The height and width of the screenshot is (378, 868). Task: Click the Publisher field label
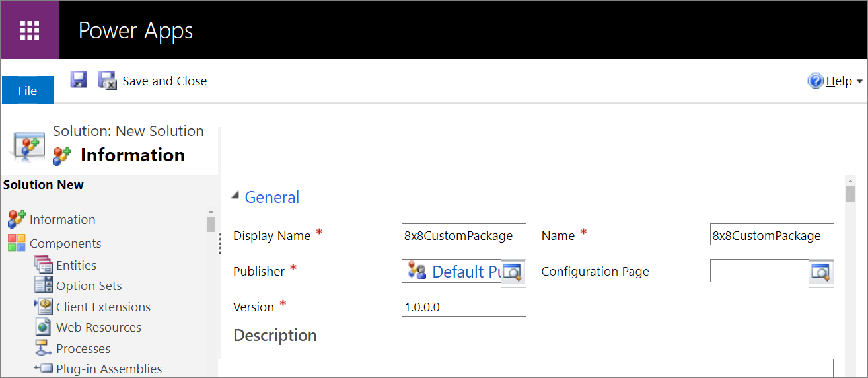[259, 271]
